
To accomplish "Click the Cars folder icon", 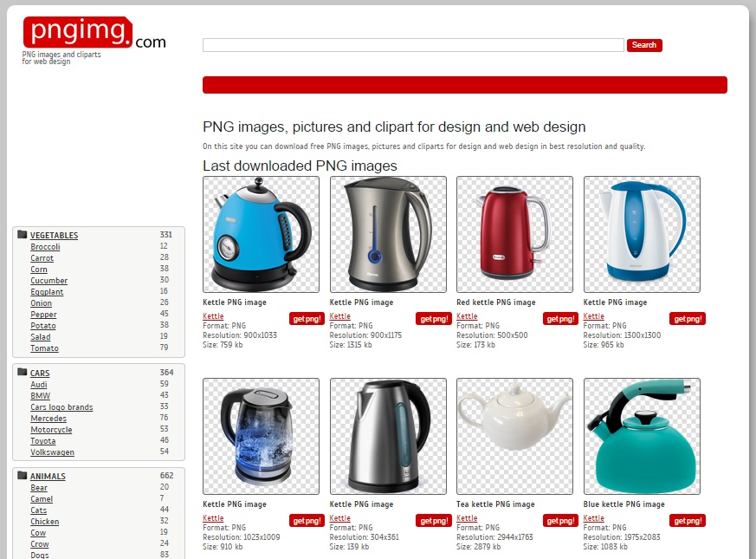I will point(22,372).
